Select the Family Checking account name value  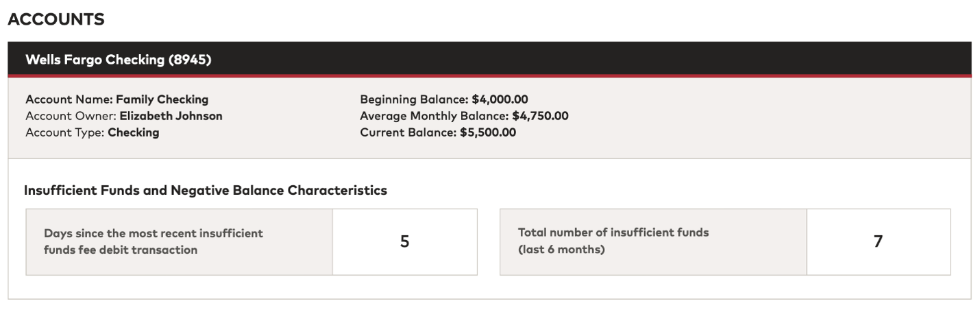[x=162, y=99]
